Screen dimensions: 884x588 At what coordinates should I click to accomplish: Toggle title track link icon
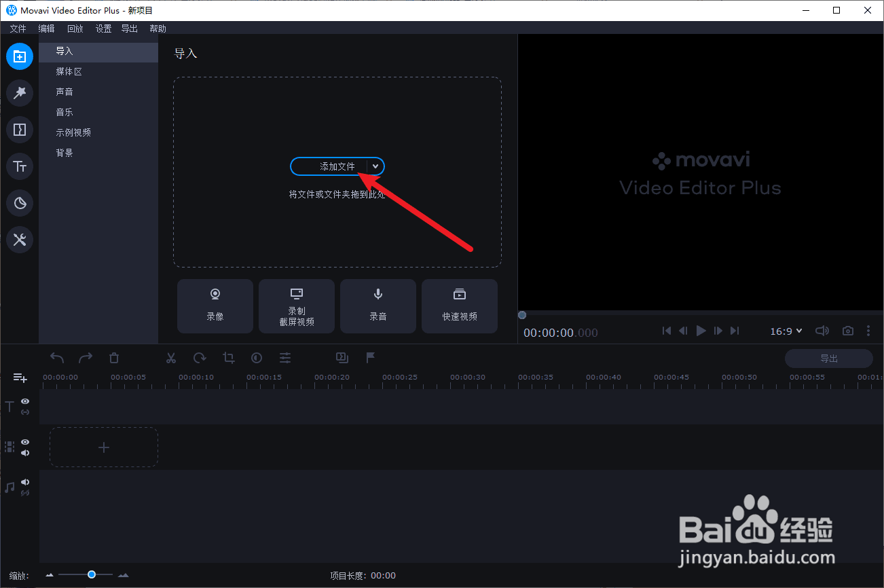[25, 412]
